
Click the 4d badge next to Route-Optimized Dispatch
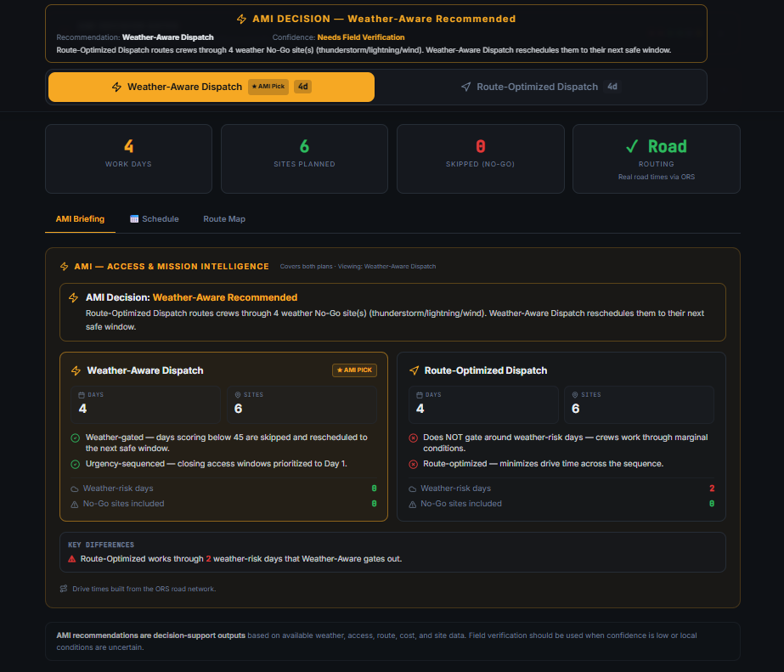tap(612, 87)
